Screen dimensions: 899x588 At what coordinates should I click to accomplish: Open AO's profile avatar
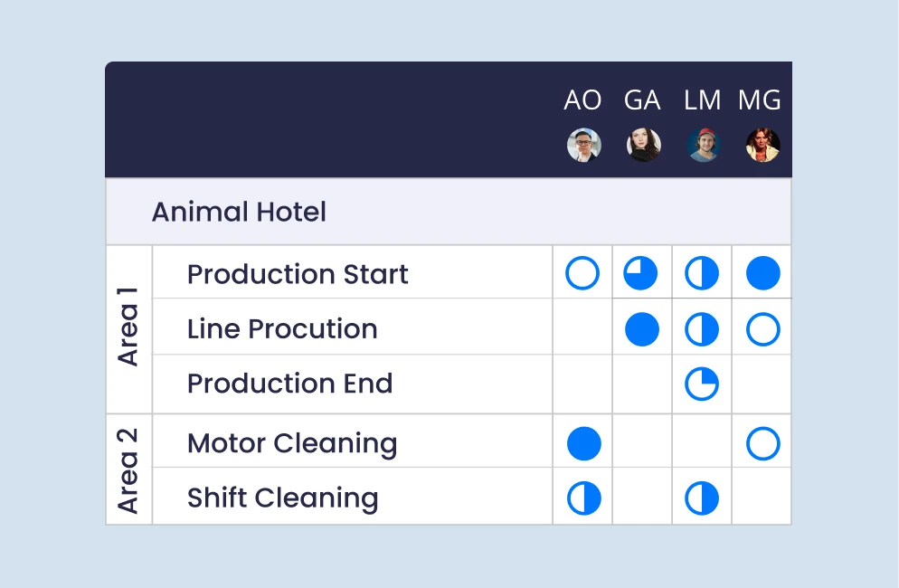584,145
